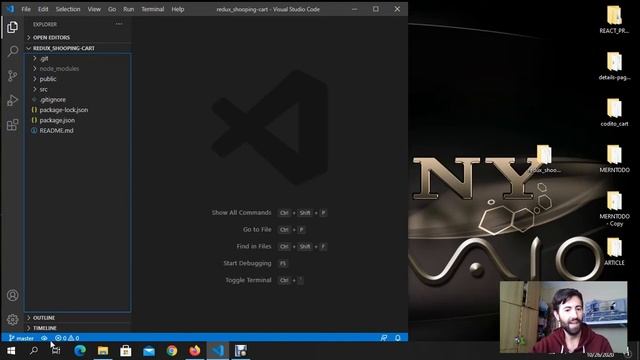Open the Explorer more actions ellipsis

tap(119, 24)
